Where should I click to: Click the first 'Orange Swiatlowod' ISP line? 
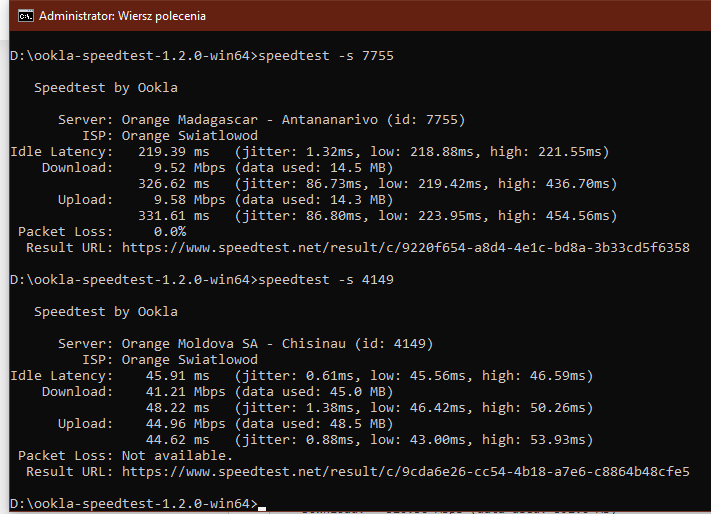189,136
